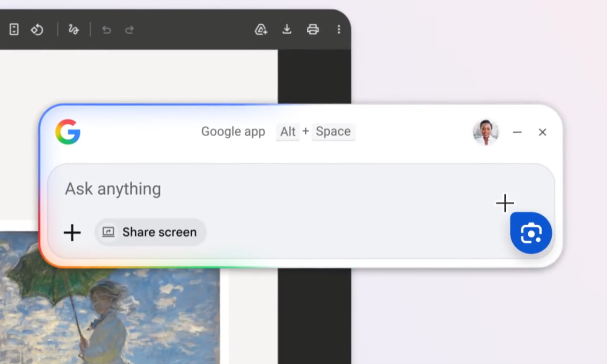The width and height of the screenshot is (607, 364).
Task: Open the three-dot more options menu in the viewer
Action: click(338, 30)
